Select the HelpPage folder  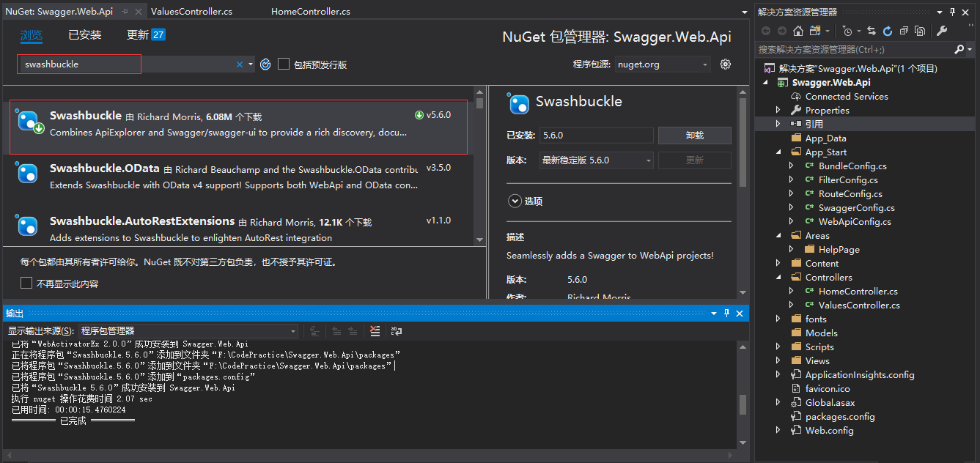click(x=839, y=250)
